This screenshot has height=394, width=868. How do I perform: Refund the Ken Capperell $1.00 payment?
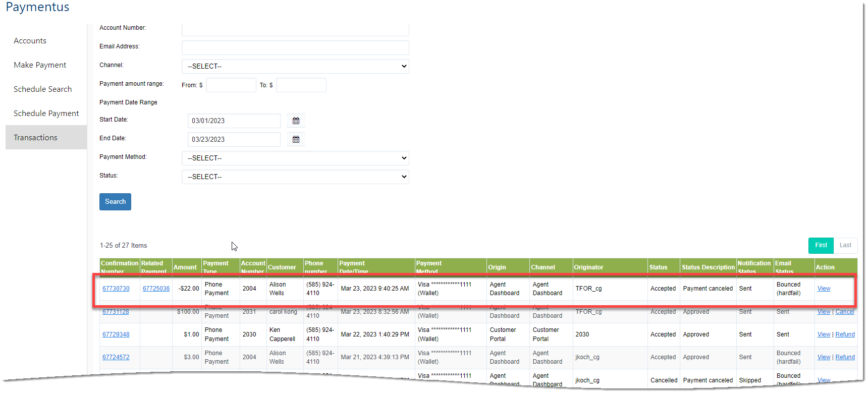[x=845, y=334]
